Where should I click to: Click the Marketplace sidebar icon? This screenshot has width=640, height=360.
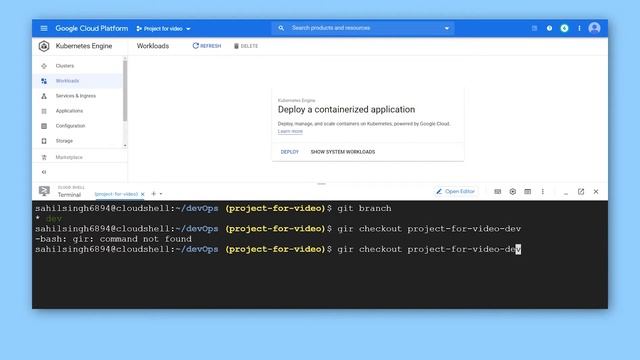point(44,157)
